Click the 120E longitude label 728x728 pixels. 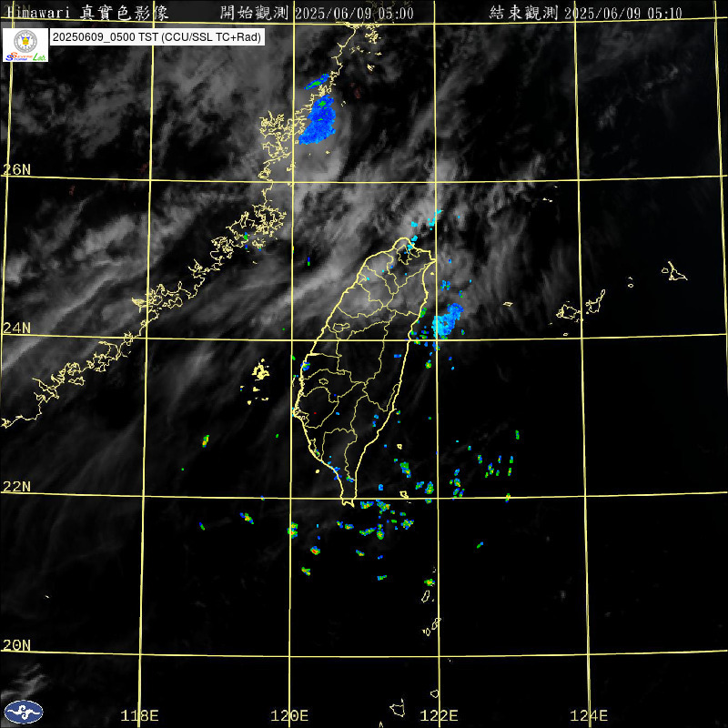pyautogui.click(x=289, y=715)
